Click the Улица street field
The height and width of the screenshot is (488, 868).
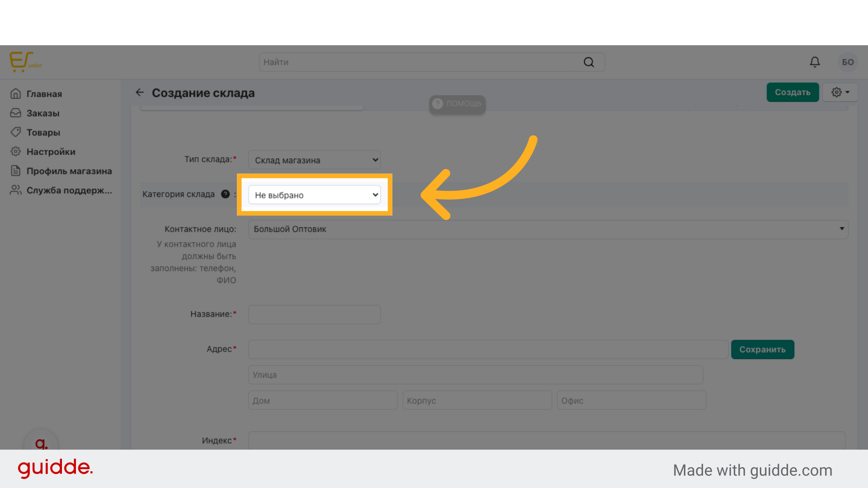pyautogui.click(x=476, y=375)
